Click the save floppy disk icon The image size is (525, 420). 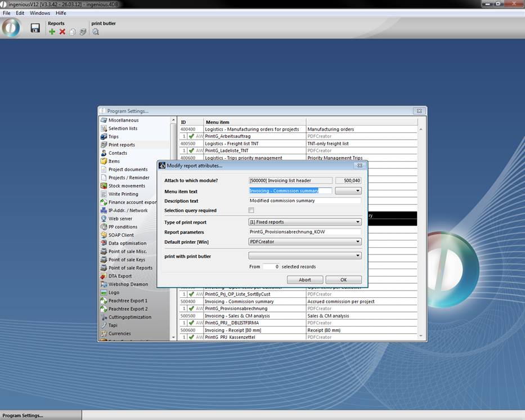35,28
